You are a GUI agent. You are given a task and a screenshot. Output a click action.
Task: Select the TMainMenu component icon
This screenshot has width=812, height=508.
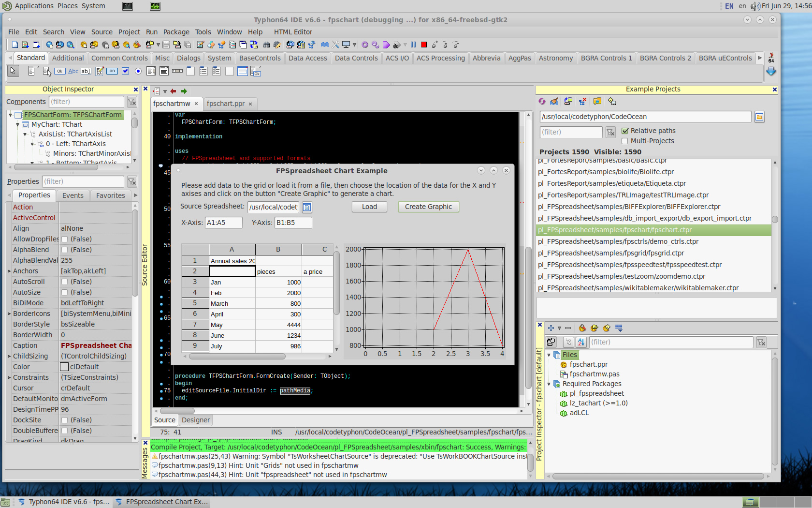[33, 71]
